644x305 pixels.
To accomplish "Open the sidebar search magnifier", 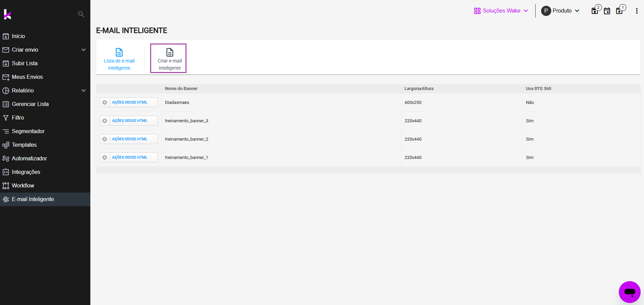I will [81, 14].
